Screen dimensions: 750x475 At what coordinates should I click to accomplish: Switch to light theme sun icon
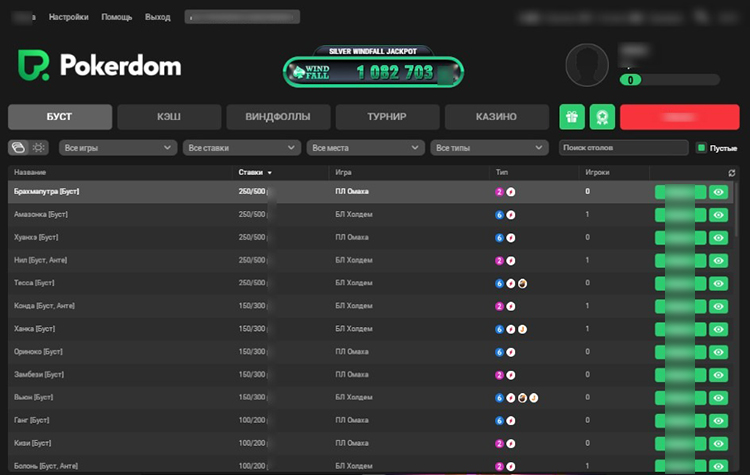pyautogui.click(x=39, y=148)
